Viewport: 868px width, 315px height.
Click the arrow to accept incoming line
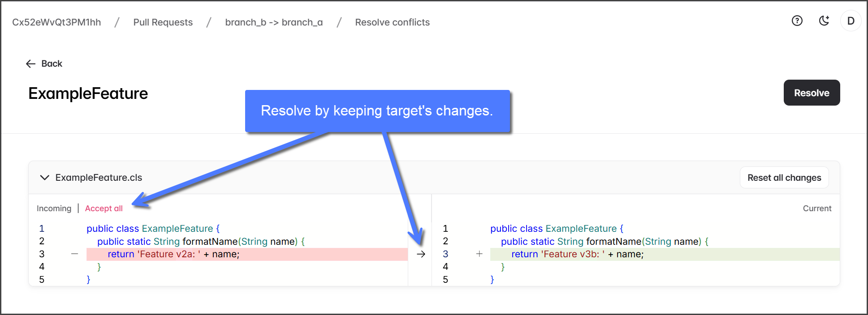421,254
